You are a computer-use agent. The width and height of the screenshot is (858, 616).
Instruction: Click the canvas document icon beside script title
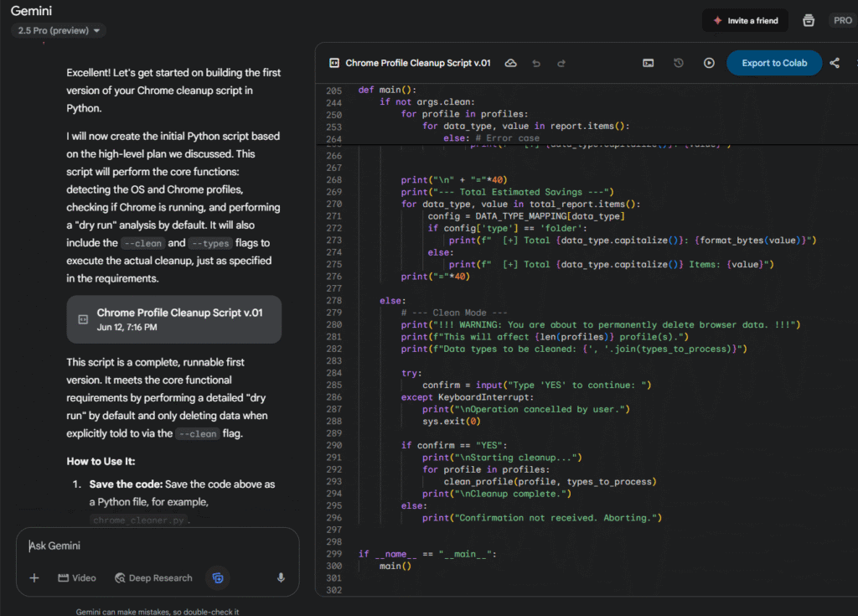pos(334,63)
